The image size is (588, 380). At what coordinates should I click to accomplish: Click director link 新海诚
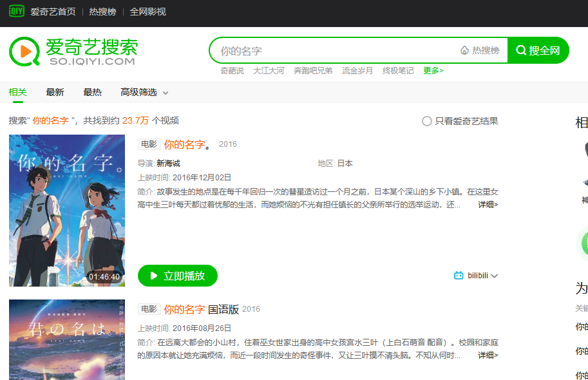168,164
